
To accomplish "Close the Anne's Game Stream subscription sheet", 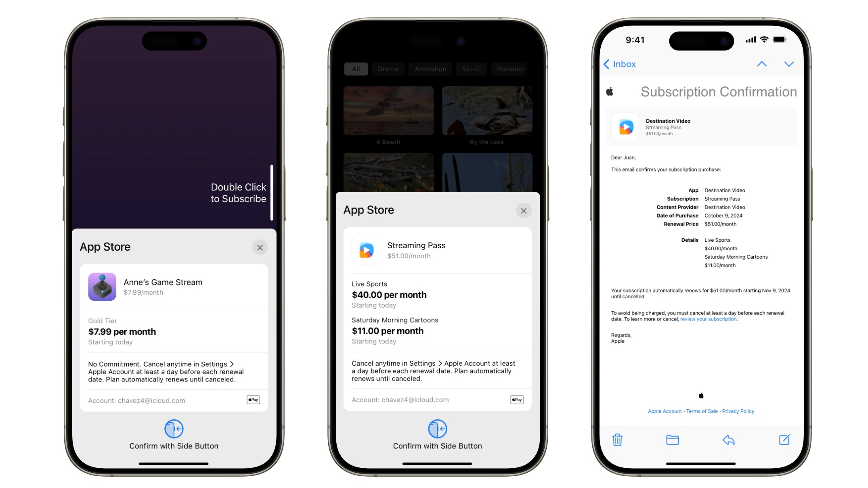I will click(x=260, y=247).
